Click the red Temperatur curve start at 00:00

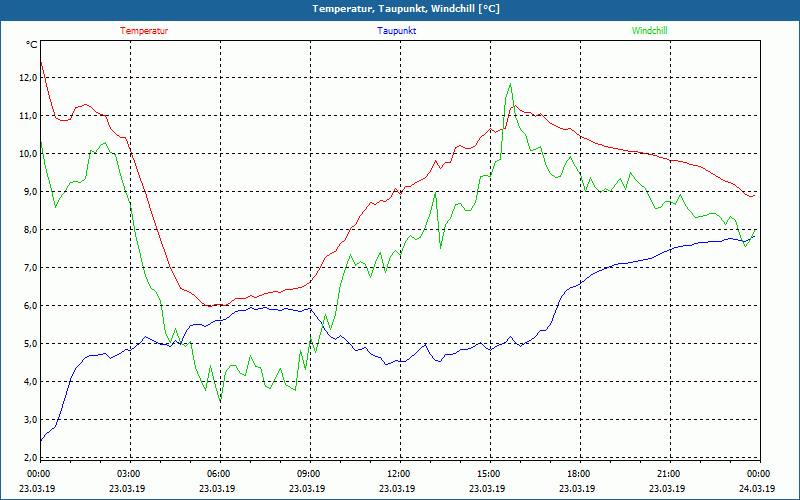pos(41,62)
